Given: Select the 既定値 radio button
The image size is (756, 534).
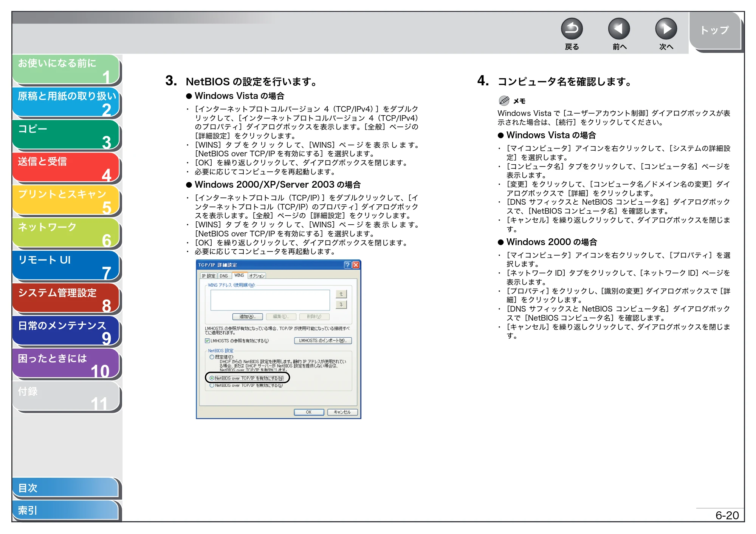Looking at the screenshot, I should tap(212, 357).
